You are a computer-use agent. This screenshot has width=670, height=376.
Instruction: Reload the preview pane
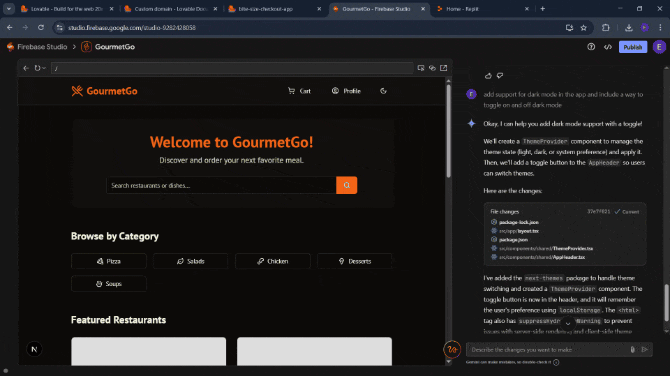(x=37, y=68)
